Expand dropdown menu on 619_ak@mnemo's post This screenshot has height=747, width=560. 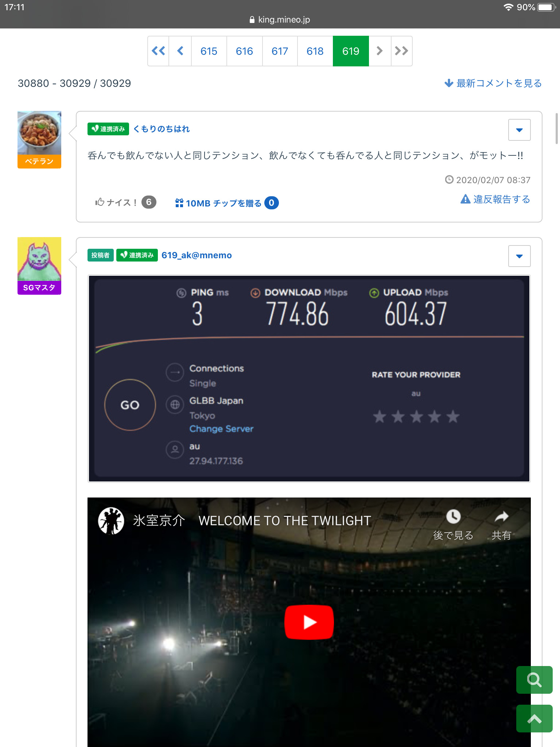519,256
